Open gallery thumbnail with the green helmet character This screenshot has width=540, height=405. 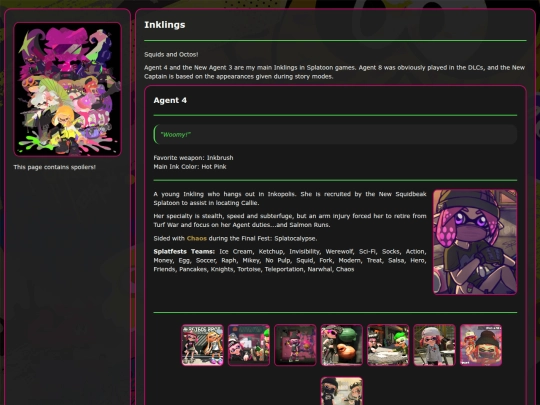click(342, 345)
